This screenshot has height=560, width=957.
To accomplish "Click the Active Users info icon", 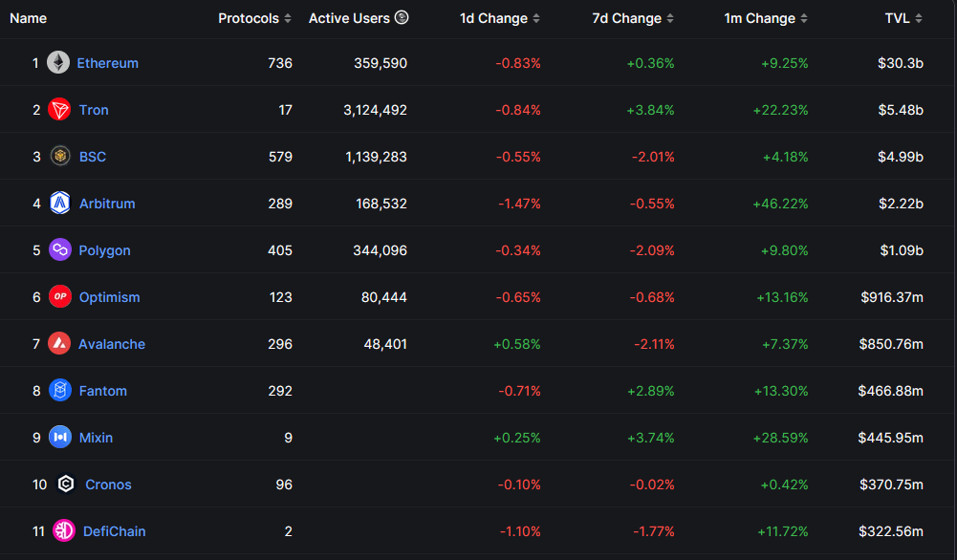I will click(402, 18).
